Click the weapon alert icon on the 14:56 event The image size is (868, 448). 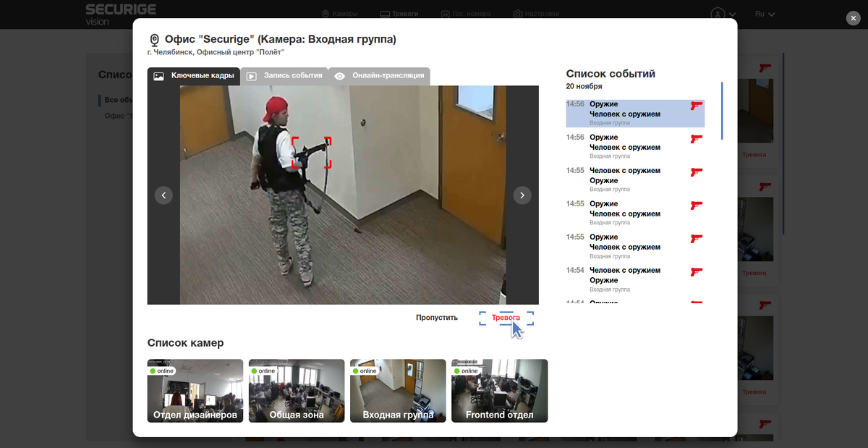click(696, 107)
